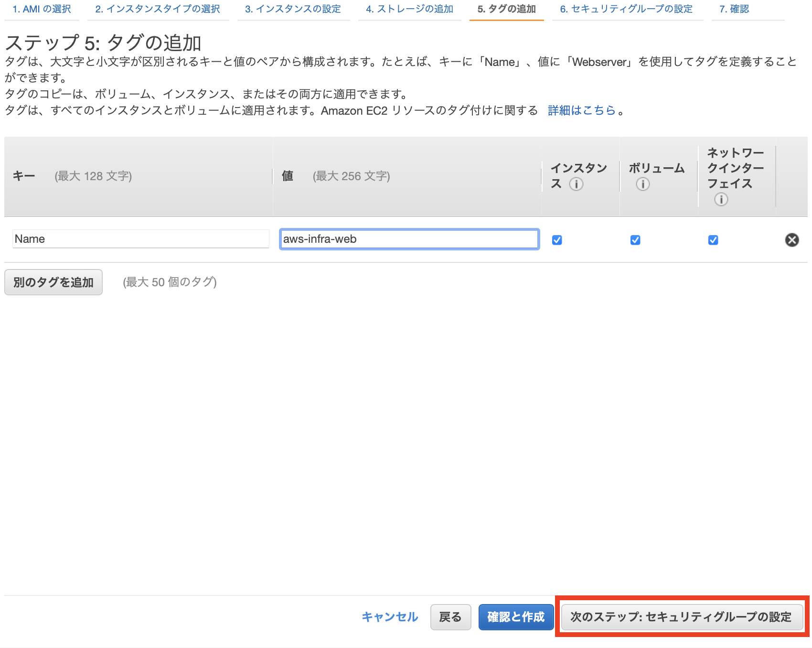Open the ネットワークインターフェイス info tooltip
This screenshot has width=812, height=648.
(x=721, y=200)
